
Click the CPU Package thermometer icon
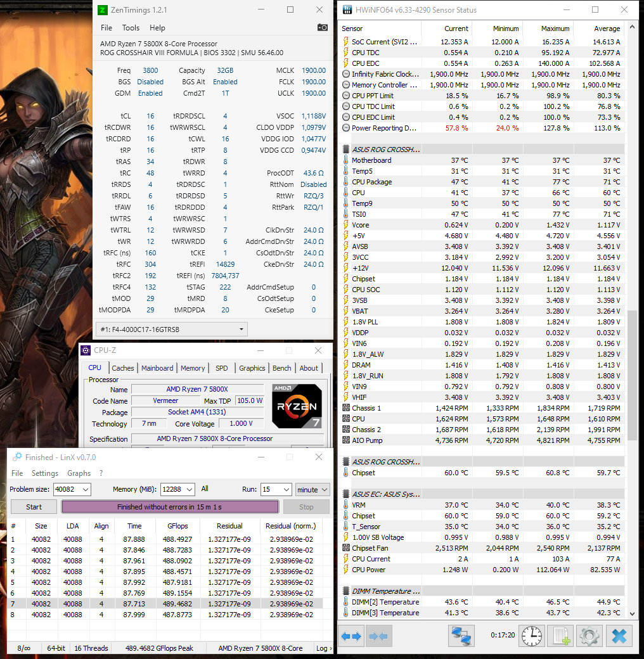[x=346, y=182]
